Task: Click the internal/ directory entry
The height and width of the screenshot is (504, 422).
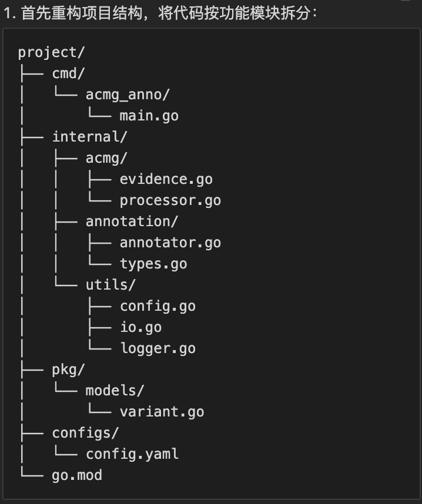Action: [90, 137]
